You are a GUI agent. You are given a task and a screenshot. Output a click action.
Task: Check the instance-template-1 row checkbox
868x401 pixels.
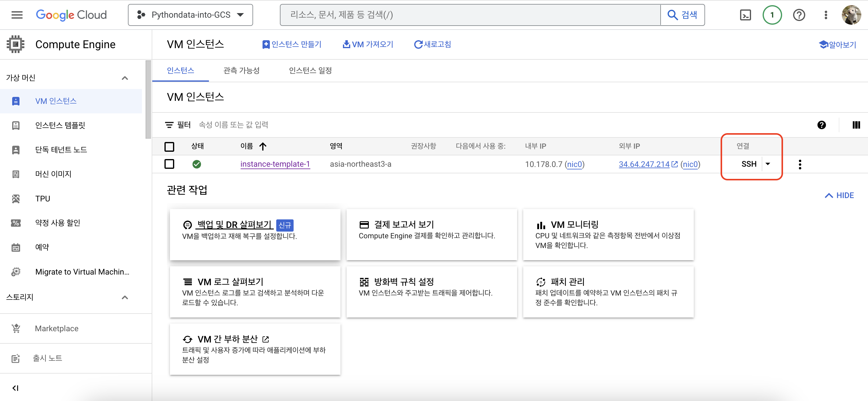click(x=169, y=164)
